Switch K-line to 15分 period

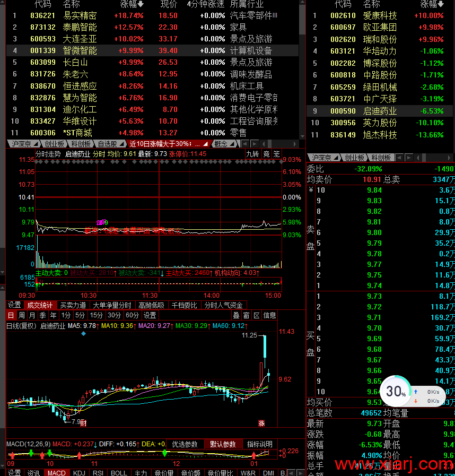tap(97, 315)
